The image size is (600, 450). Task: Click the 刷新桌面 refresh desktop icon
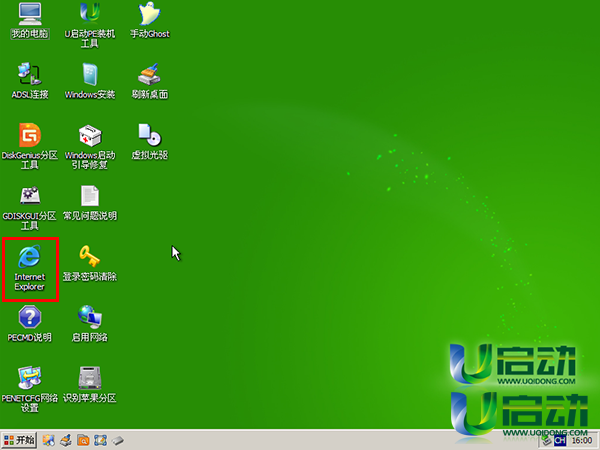coord(150,81)
